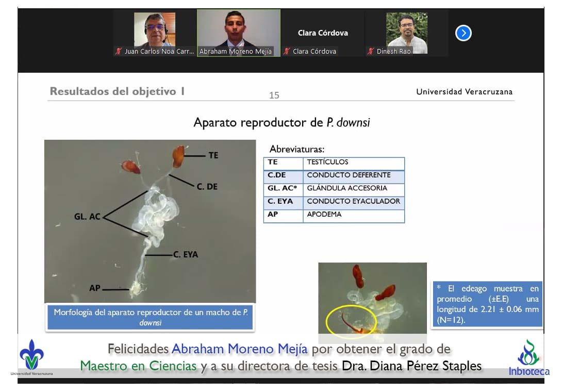
Task: Click the Abraham Moreno Mejía name label
Action: click(x=236, y=52)
